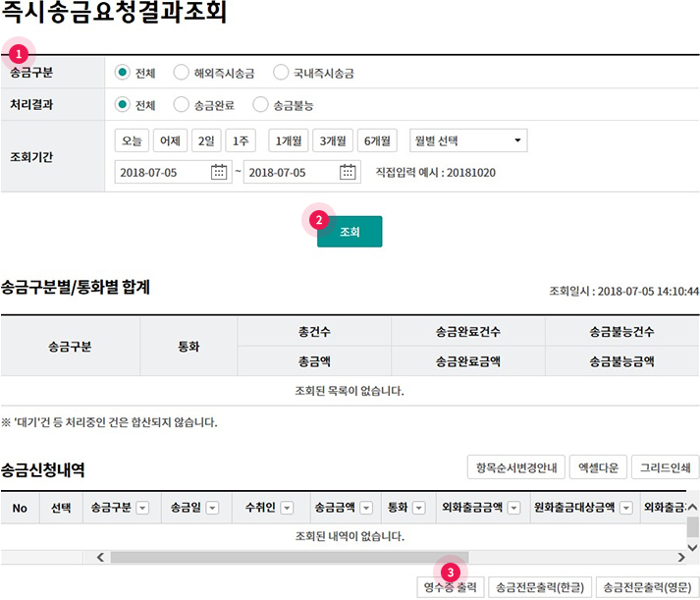Click the horizontal scroll right arrow
The height and width of the screenshot is (600, 700).
click(675, 557)
